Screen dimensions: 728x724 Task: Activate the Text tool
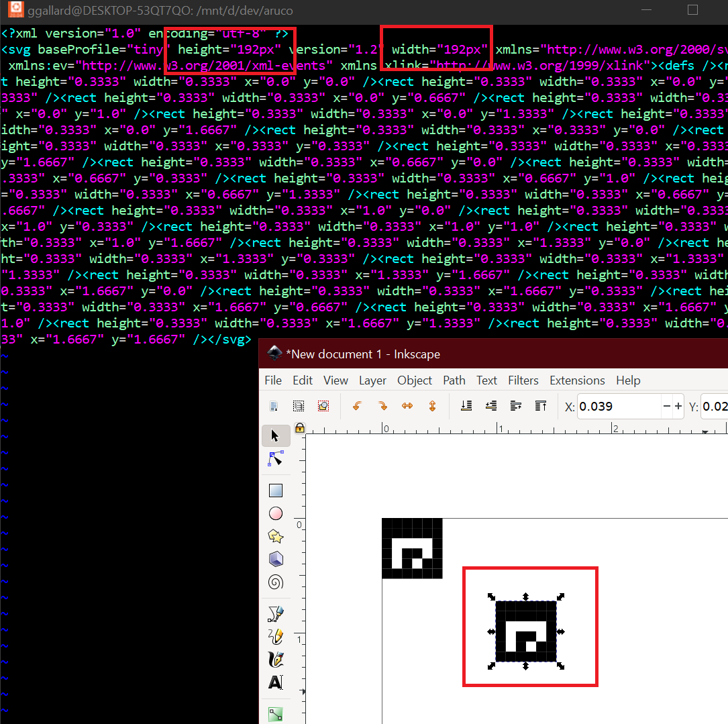point(275,682)
